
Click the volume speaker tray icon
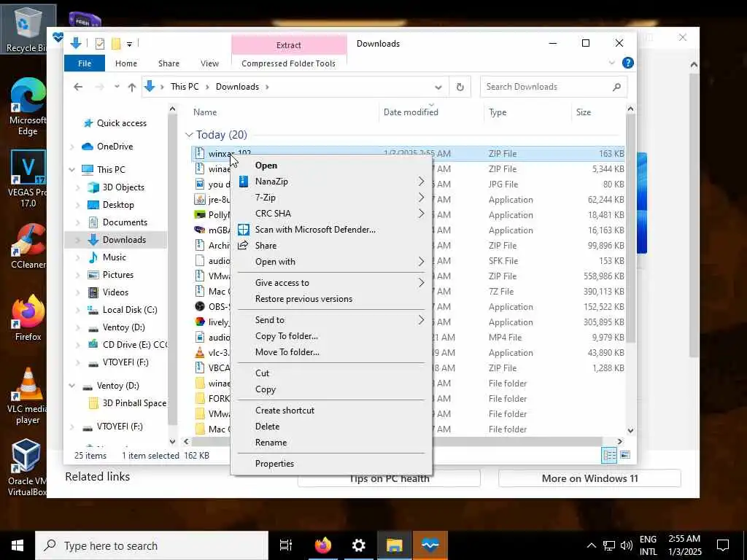626,545
